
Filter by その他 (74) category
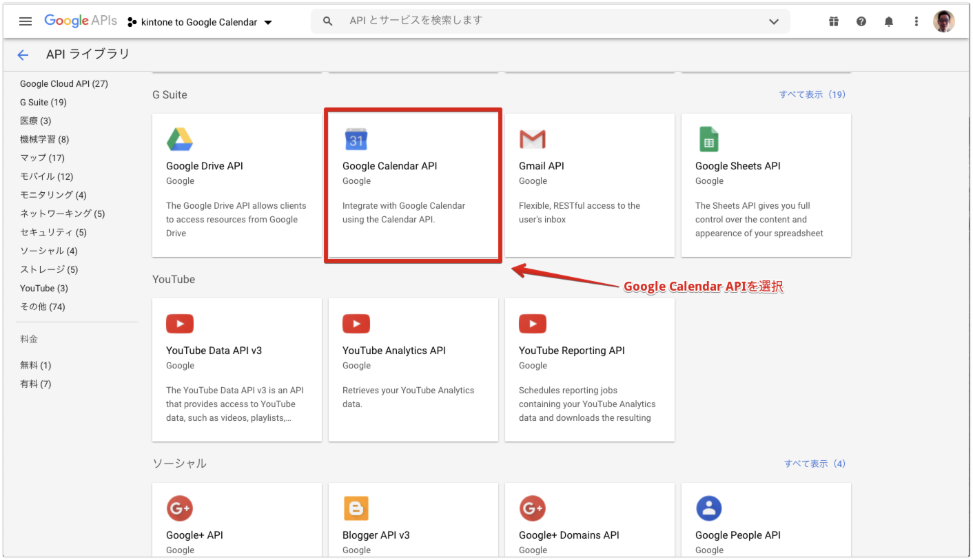click(x=43, y=307)
